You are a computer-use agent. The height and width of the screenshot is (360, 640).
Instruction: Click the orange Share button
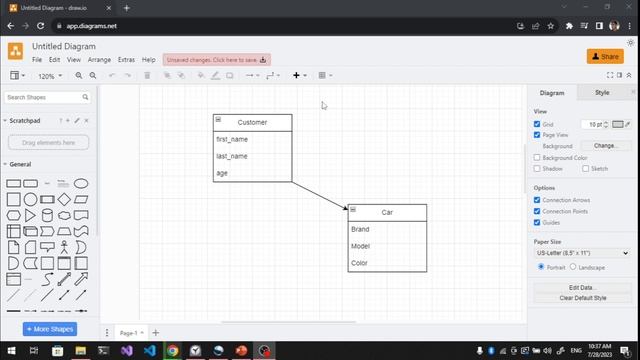[605, 56]
